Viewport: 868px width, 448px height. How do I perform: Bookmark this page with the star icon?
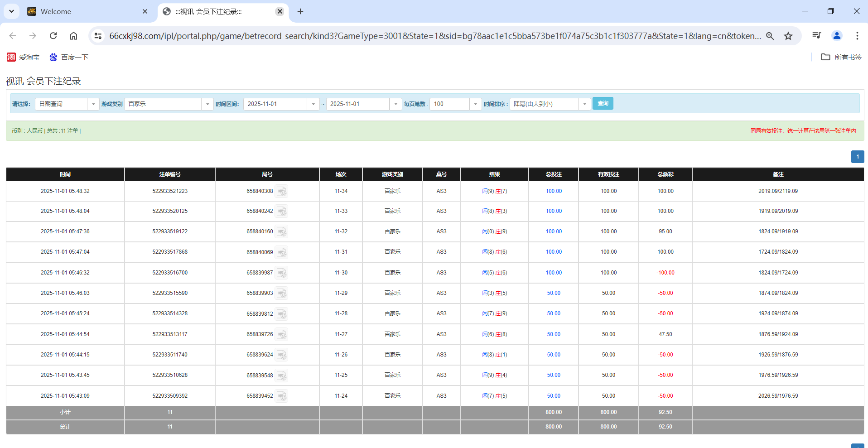click(788, 36)
